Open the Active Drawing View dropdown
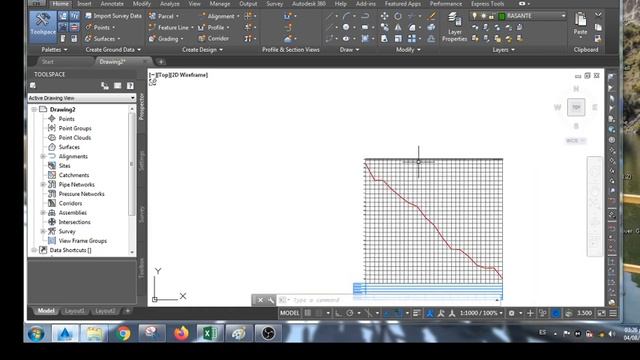Image resolution: width=640 pixels, height=360 pixels. pyautogui.click(x=82, y=98)
